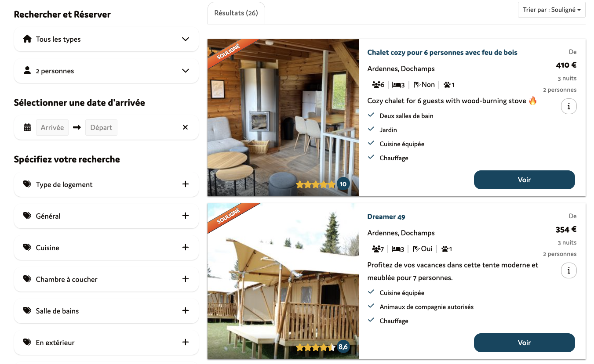The height and width of the screenshot is (364, 594).
Task: Click the 10 score badge on chalet
Action: pyautogui.click(x=343, y=184)
